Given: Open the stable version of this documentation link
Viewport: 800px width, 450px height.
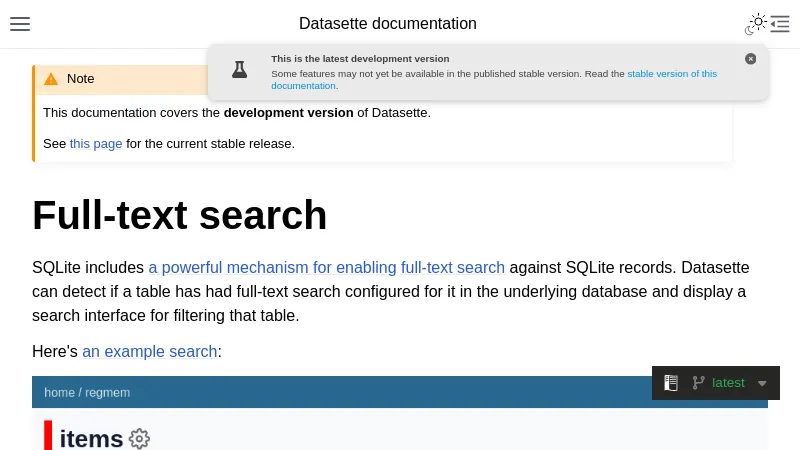Looking at the screenshot, I should (x=672, y=74).
